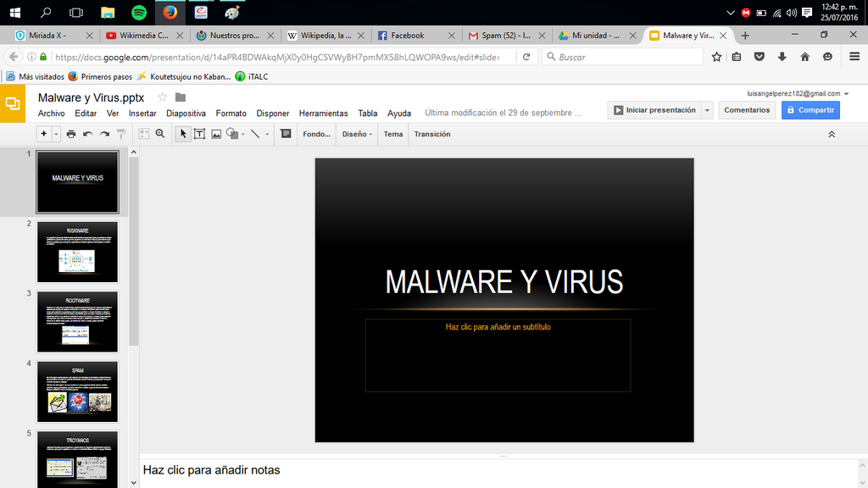Click the print icon in toolbar
Viewport: 868px width, 488px height.
click(71, 134)
